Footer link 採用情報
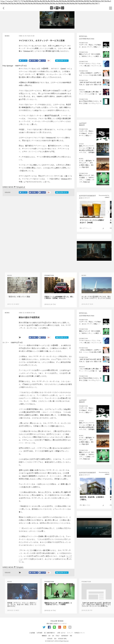The image size is (114, 644). [x=39, y=633]
